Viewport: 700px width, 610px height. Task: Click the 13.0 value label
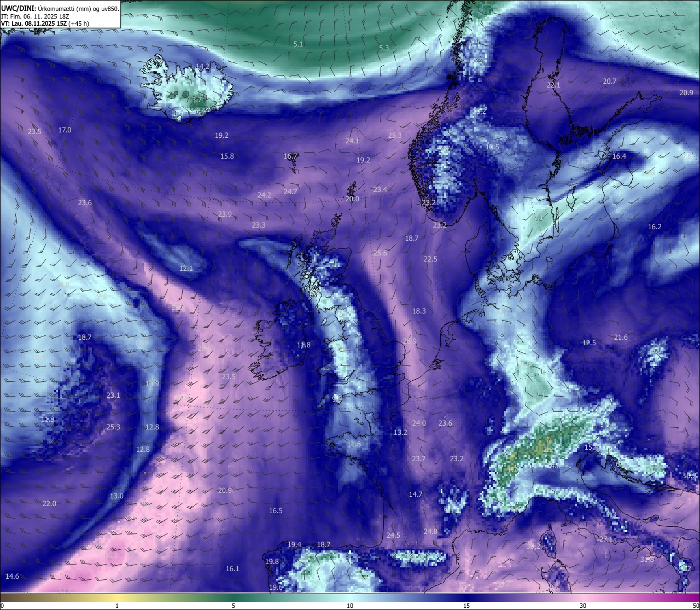tap(116, 496)
